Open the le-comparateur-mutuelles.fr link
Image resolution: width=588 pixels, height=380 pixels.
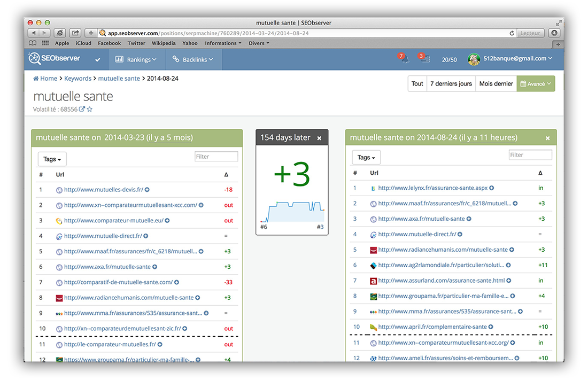[x=110, y=344]
